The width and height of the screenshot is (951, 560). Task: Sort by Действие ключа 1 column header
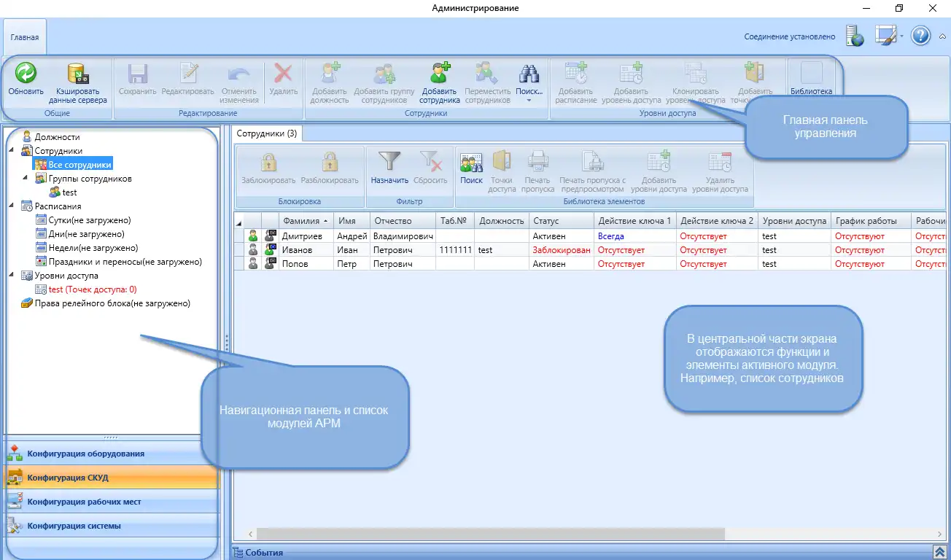634,220
